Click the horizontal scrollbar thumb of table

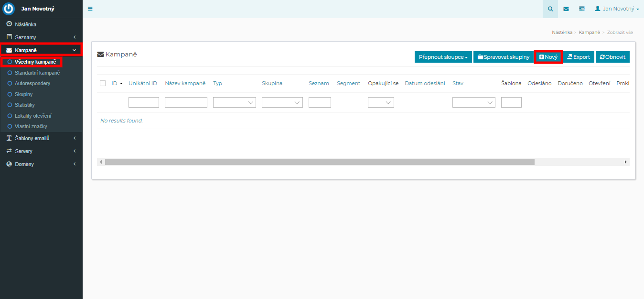[x=320, y=162]
